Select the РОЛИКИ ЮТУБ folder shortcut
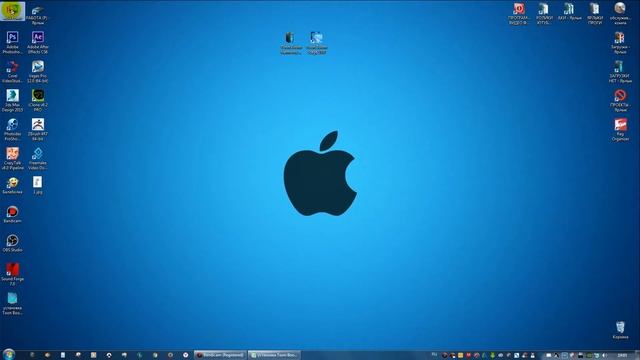640x360 pixels. (544, 13)
